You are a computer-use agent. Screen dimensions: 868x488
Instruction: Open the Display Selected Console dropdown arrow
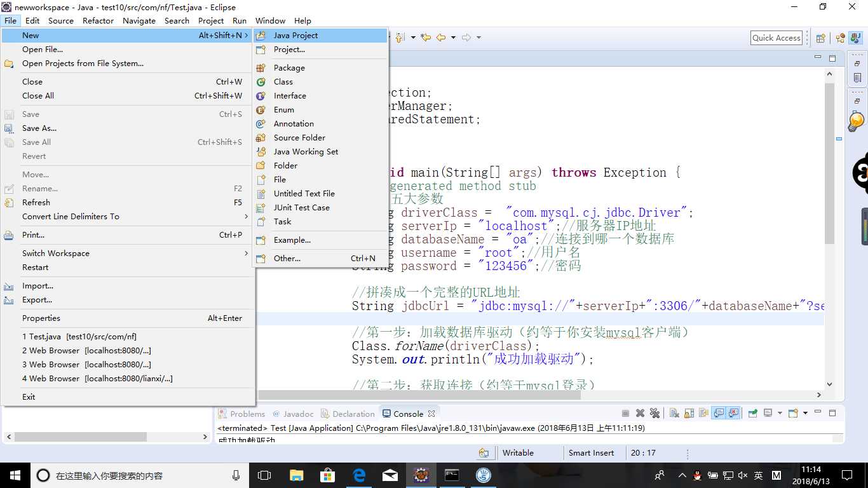point(780,414)
